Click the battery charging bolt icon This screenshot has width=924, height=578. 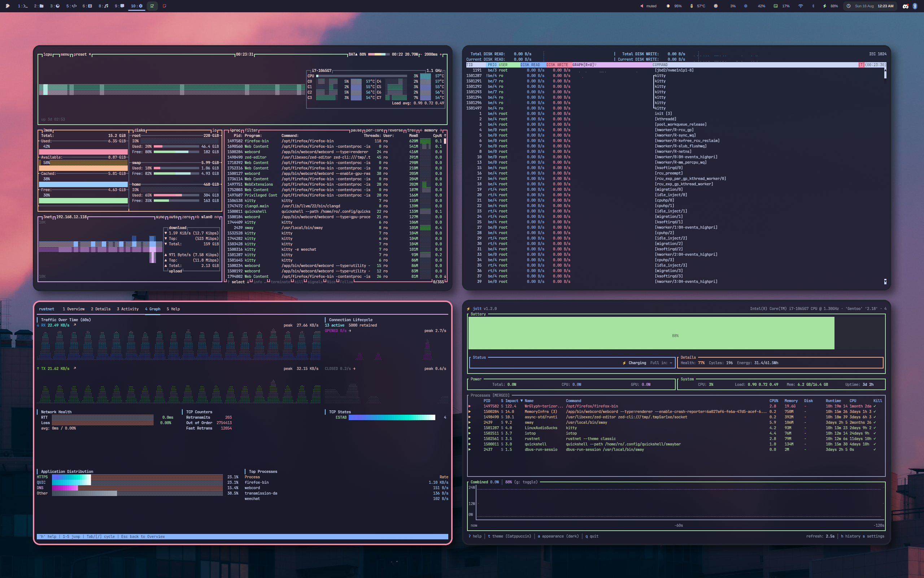click(x=825, y=6)
